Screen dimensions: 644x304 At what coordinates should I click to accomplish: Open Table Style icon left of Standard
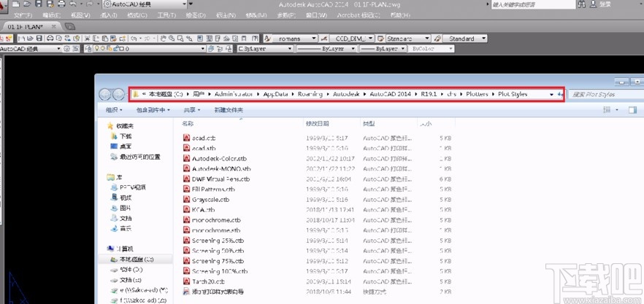click(380, 39)
